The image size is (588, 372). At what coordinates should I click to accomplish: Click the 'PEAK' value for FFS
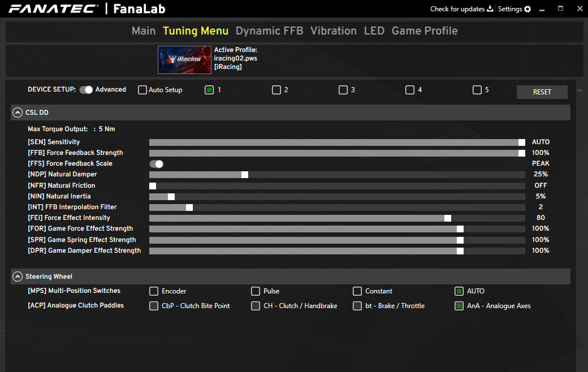pyautogui.click(x=541, y=163)
